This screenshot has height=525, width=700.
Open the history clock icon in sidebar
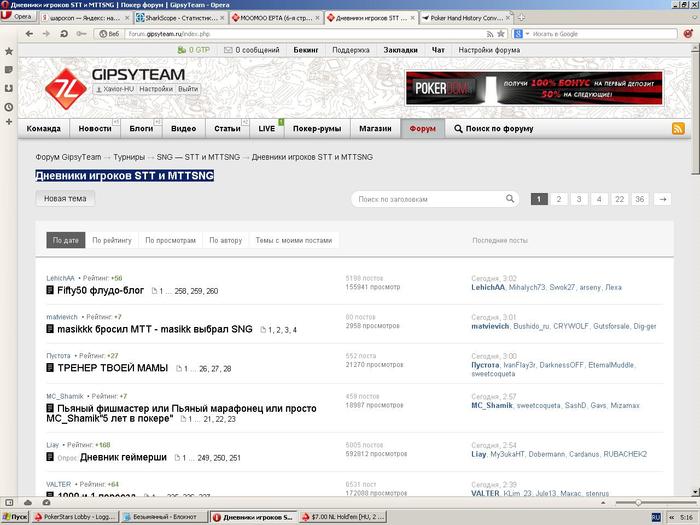coord(8,107)
